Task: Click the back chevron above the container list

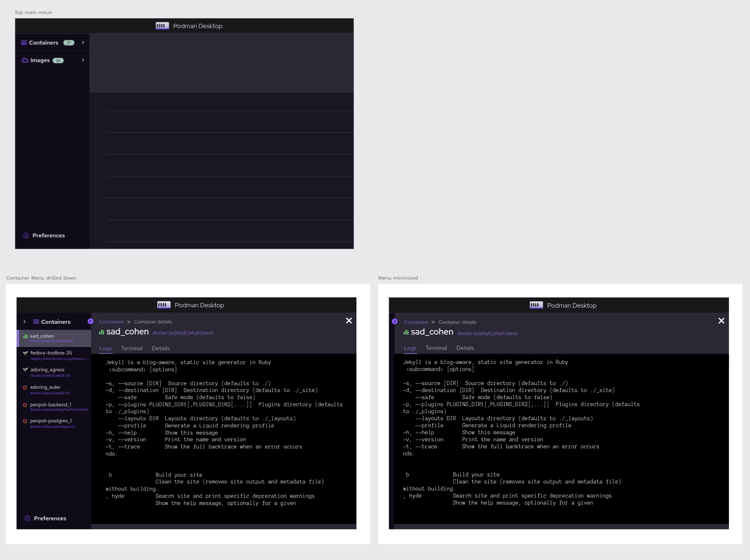Action: (x=24, y=321)
